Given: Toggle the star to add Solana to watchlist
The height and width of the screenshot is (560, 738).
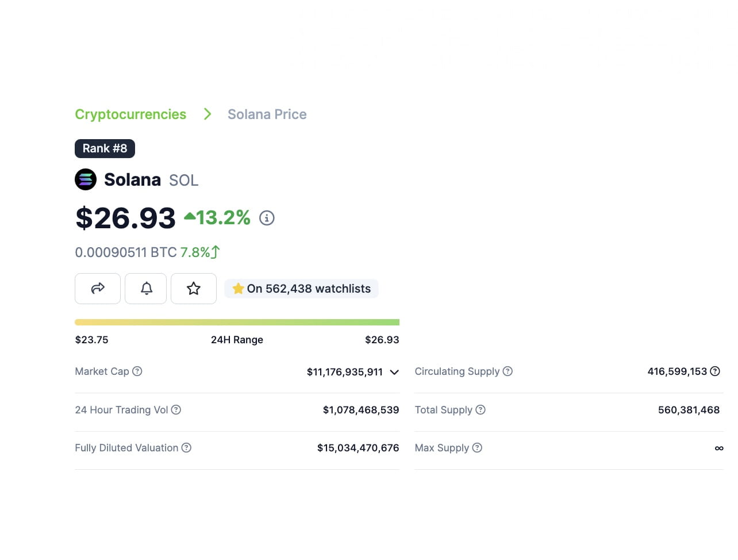Looking at the screenshot, I should 194,288.
